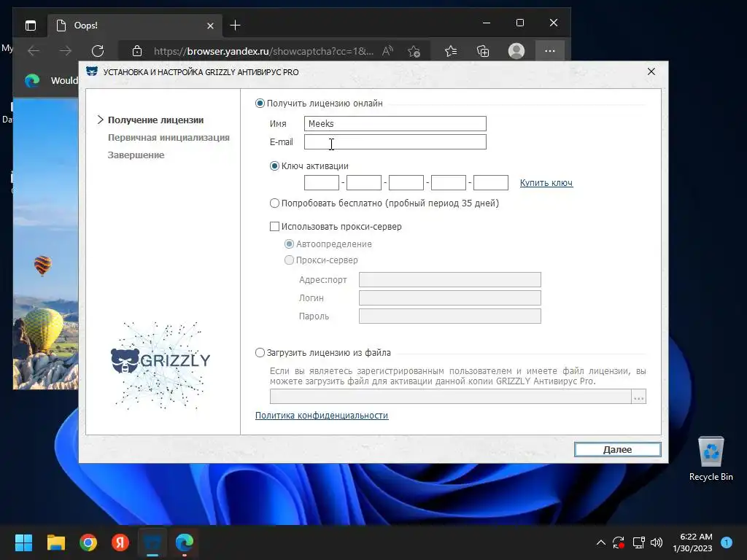747x560 pixels.
Task: Open the Windows Start menu
Action: click(23, 542)
